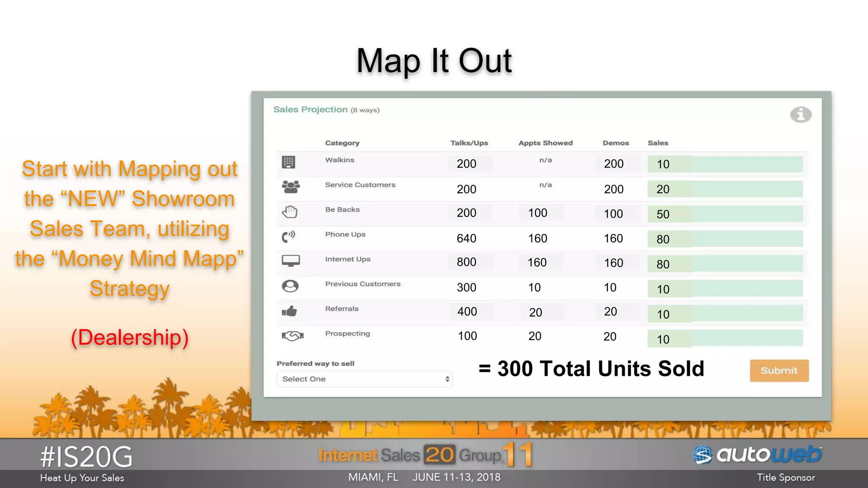868x488 pixels.
Task: Open the Preferred way to sell dropdown
Action: coord(364,379)
